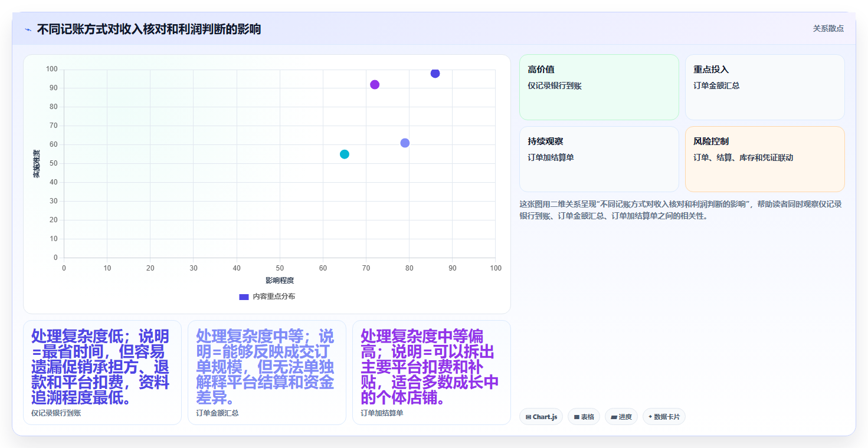Click the 表格 chip
The height and width of the screenshot is (448, 868).
[584, 417]
